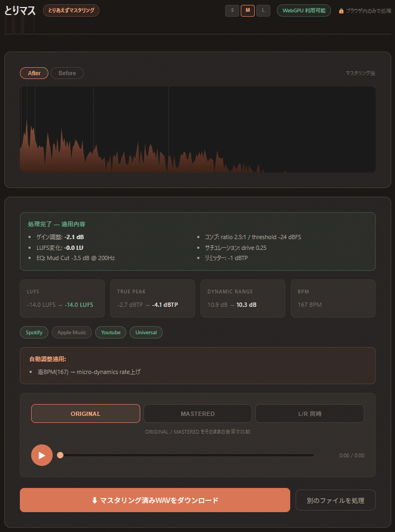Click the 10.3 dB result value
The height and width of the screenshot is (532, 395).
pos(246,305)
